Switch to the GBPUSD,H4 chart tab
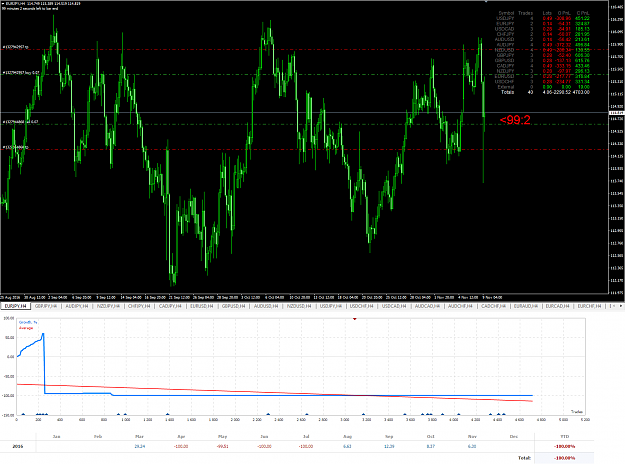The image size is (625, 464). pyautogui.click(x=233, y=306)
